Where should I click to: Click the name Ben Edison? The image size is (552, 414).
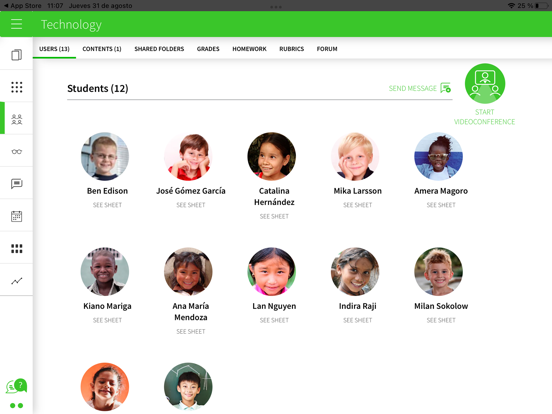coord(107,191)
